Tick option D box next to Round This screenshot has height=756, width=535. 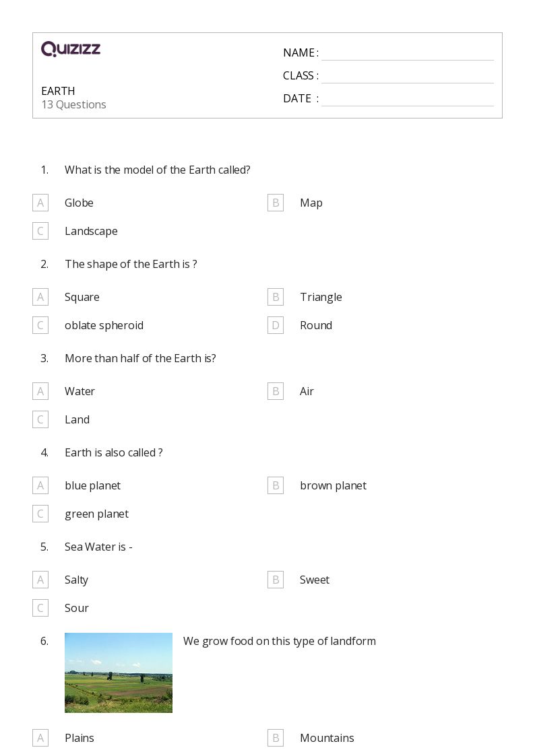click(276, 325)
